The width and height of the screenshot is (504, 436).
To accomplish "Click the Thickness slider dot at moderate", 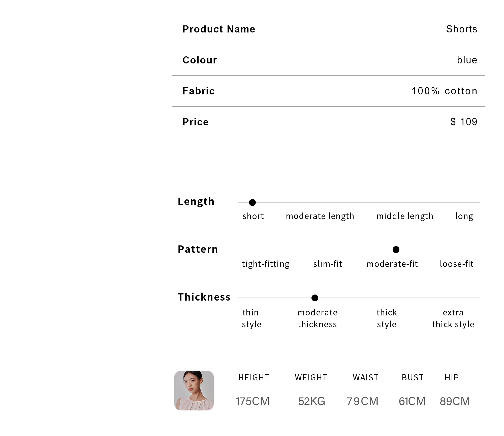I will [315, 298].
